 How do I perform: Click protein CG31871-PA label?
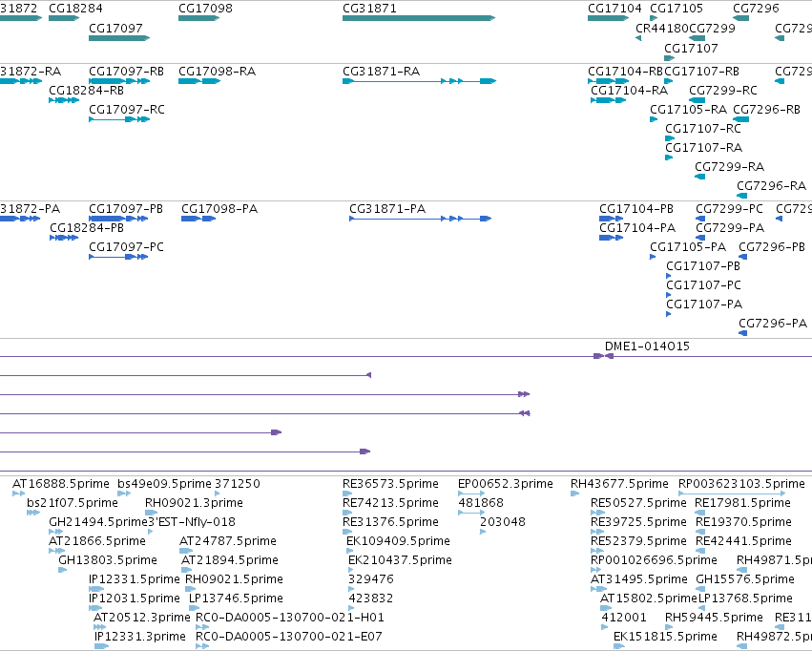[x=387, y=209]
